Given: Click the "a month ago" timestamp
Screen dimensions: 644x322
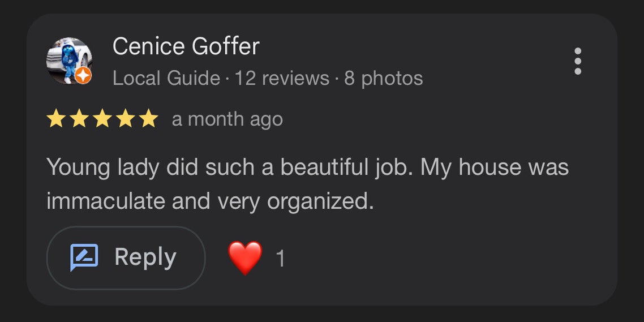Looking at the screenshot, I should point(227,119).
